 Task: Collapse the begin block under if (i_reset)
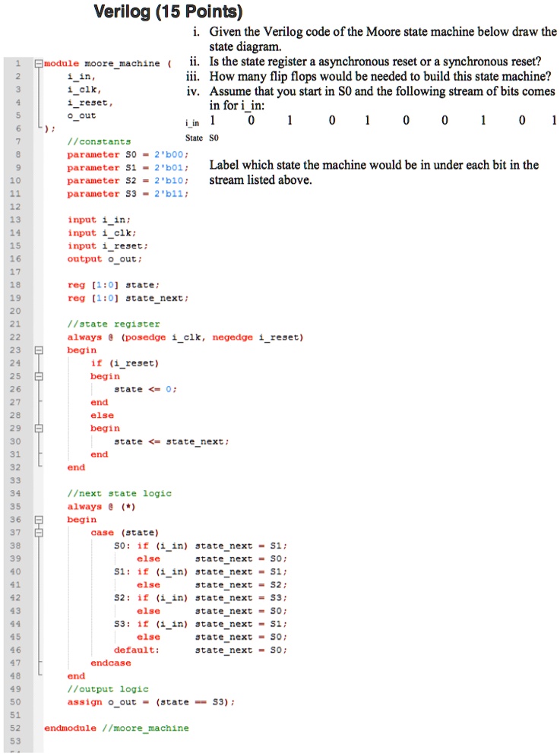38,376
